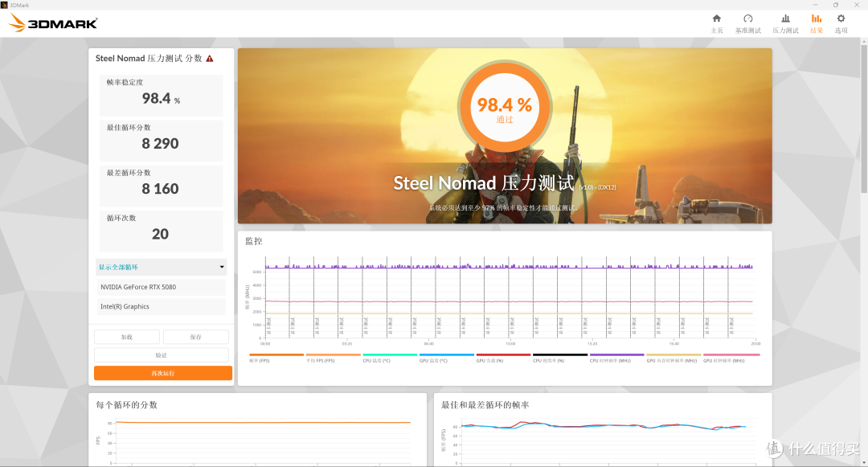Click the 最差循环分数 8 160 value
868x467 pixels.
160,189
